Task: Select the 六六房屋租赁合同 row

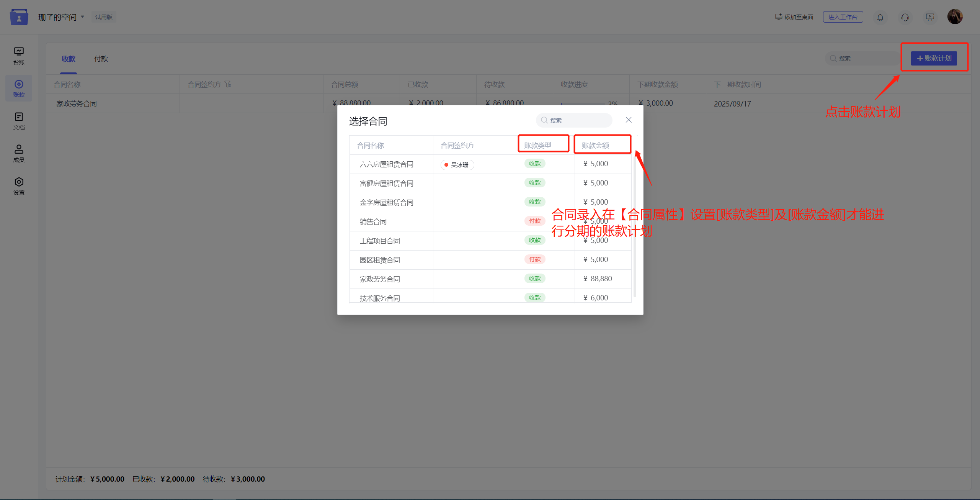Action: coord(490,164)
